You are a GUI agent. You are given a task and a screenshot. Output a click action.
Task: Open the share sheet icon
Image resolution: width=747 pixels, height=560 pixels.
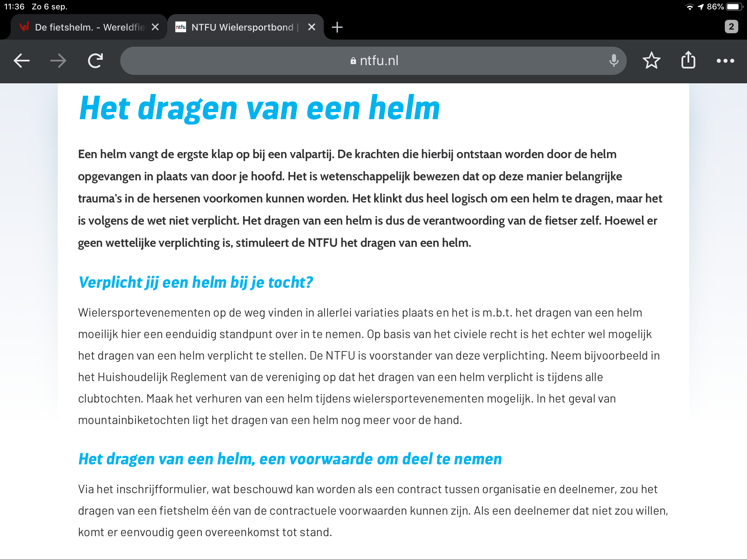[x=688, y=61]
